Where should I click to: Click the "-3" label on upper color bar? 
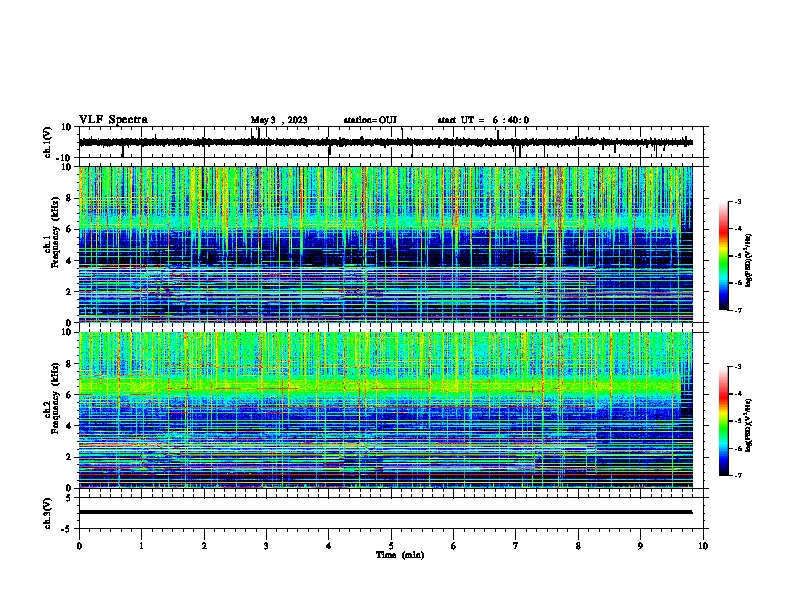[x=737, y=201]
